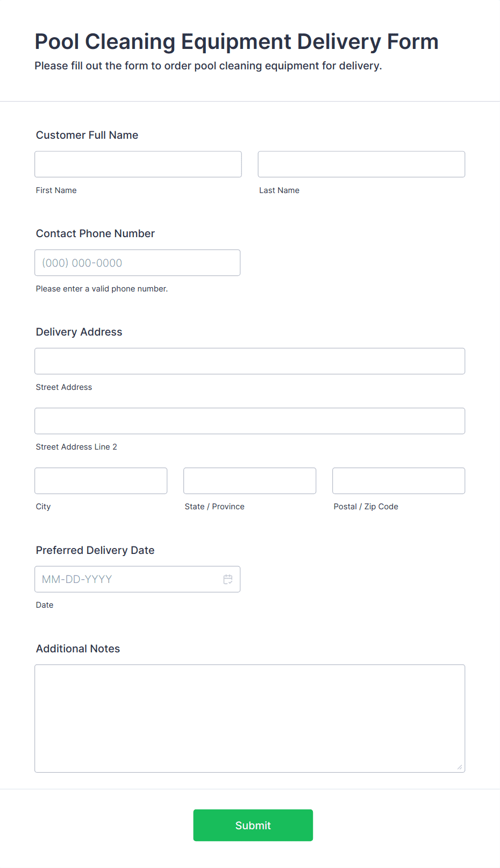The image size is (500, 868).
Task: Click the Additional Notes label
Action: click(78, 649)
